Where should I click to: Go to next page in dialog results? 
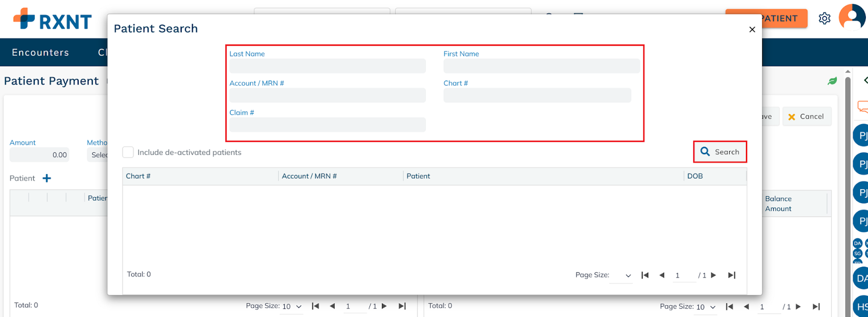pos(713,275)
